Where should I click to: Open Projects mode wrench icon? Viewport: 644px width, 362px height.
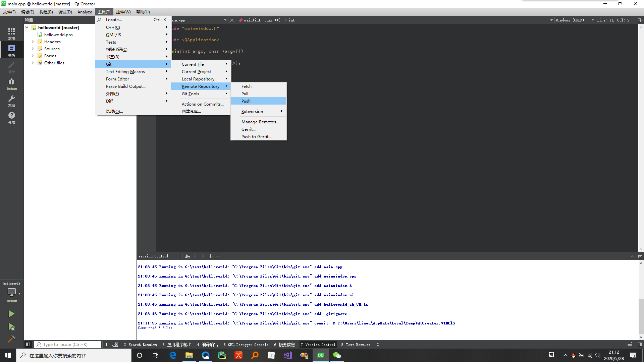11,100
